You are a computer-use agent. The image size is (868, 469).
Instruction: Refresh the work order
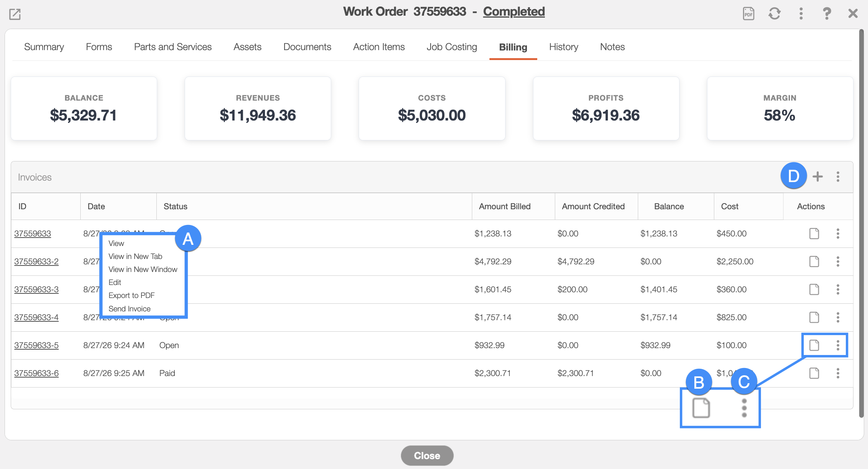pyautogui.click(x=774, y=14)
